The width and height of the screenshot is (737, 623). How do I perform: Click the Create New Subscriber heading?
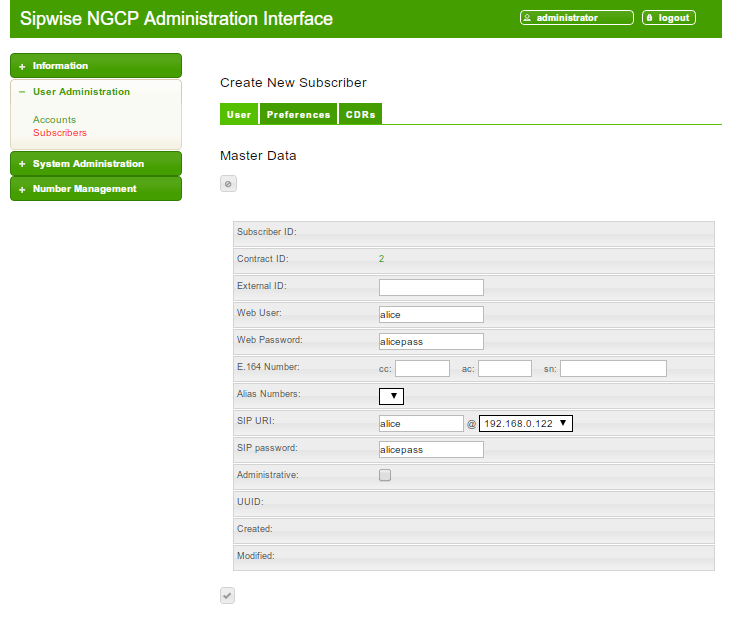[x=293, y=83]
